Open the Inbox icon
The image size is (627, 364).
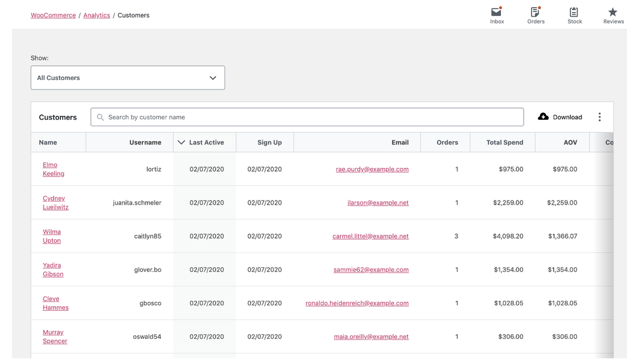coord(496,13)
